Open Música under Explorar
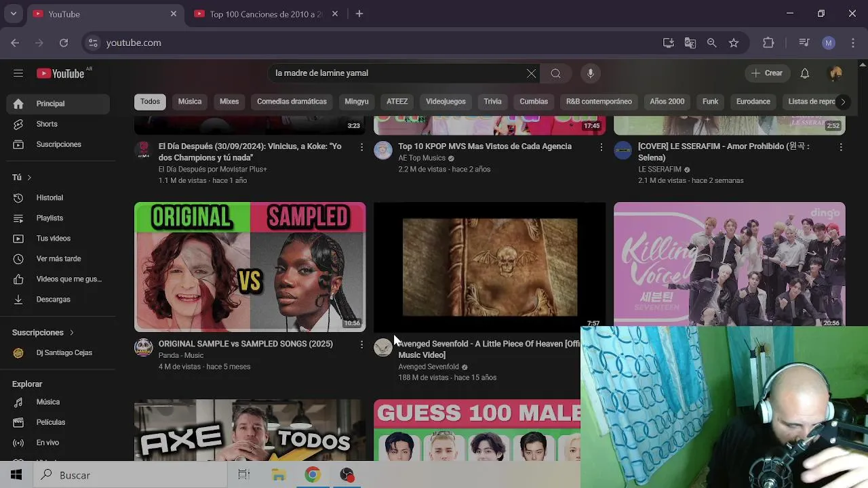The height and width of the screenshot is (488, 868). pos(58,402)
